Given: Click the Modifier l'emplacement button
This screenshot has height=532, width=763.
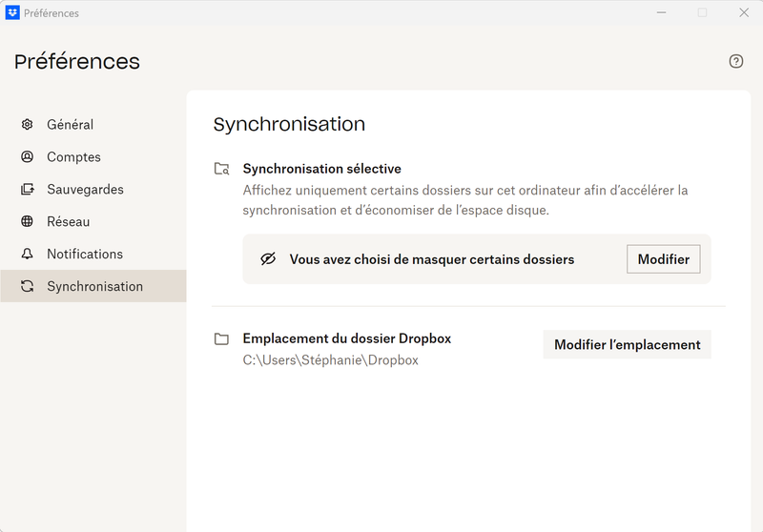Looking at the screenshot, I should click(627, 345).
